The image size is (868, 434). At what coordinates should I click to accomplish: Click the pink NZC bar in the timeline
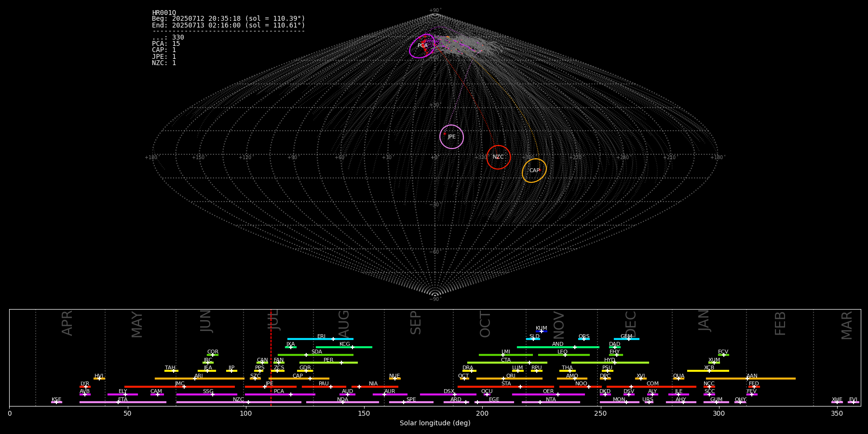239,402
